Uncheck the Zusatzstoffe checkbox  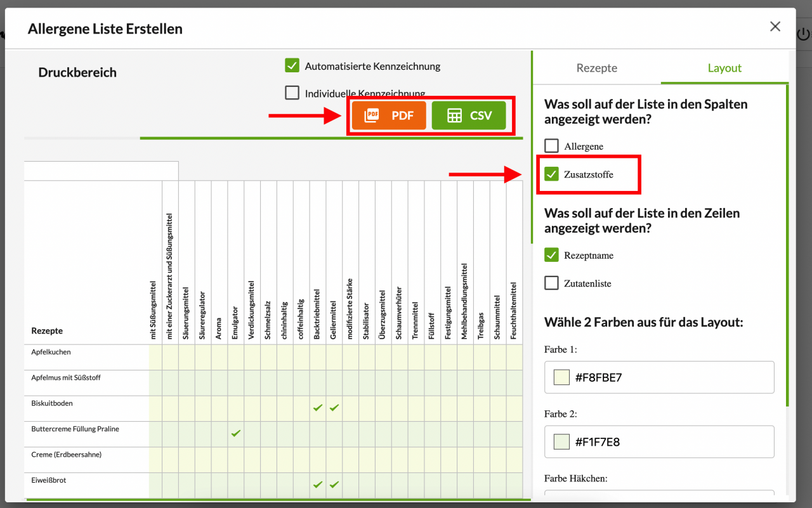click(x=552, y=174)
